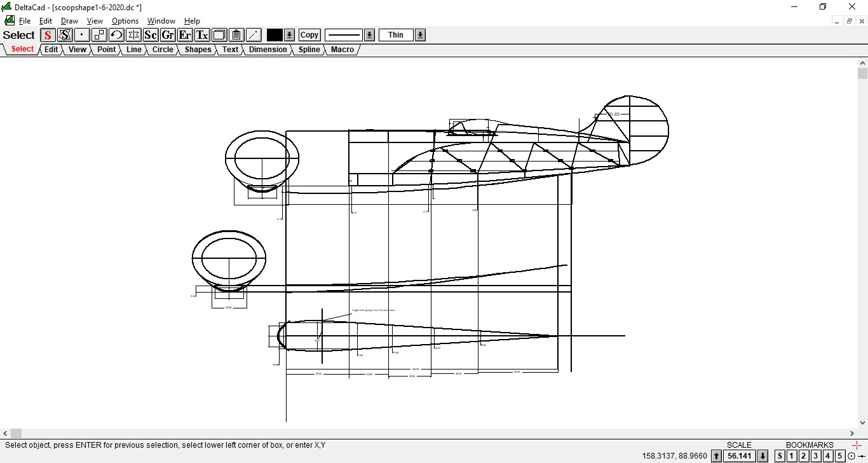Click the Er toolbar icon
The width and height of the screenshot is (868, 463).
pos(185,35)
